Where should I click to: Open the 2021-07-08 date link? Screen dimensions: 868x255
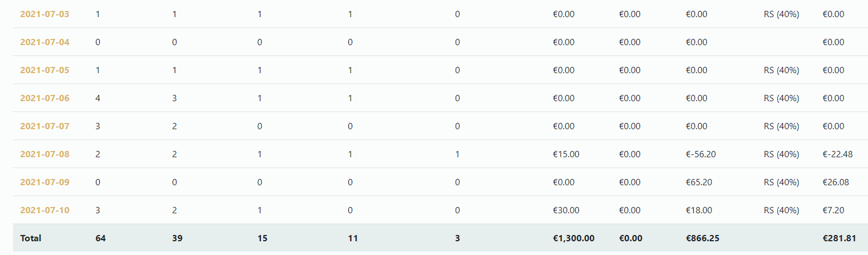pos(45,154)
